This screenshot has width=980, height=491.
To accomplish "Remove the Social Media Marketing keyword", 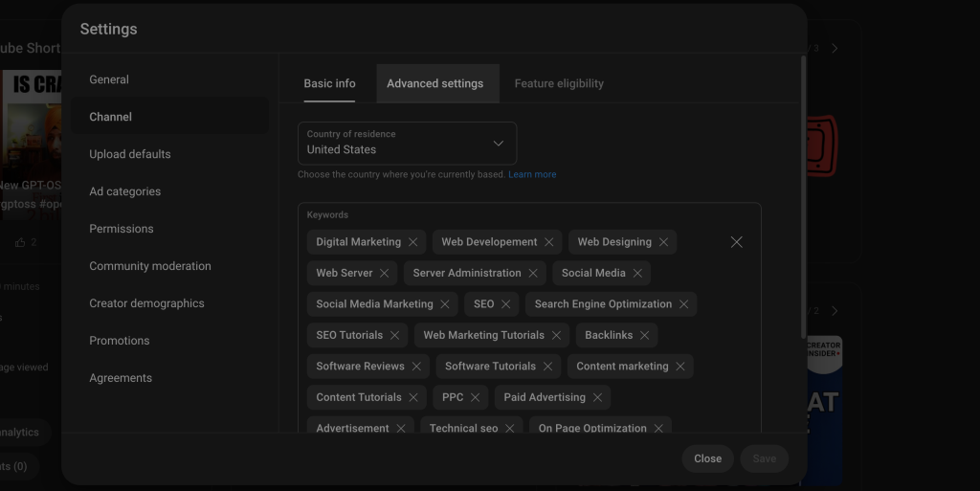I will (x=445, y=304).
